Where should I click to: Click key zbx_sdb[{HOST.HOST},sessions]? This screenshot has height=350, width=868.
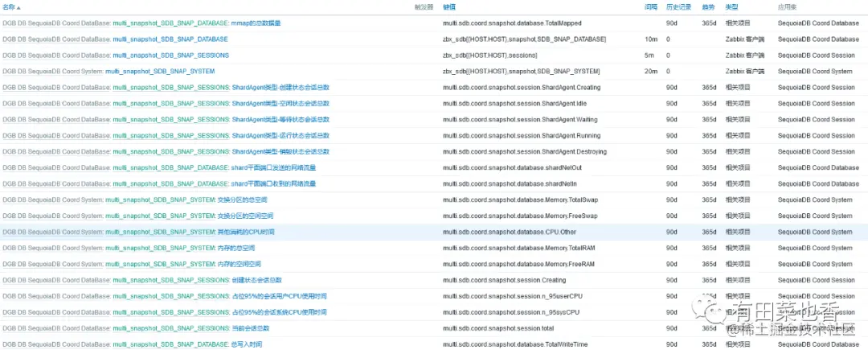[x=490, y=56]
